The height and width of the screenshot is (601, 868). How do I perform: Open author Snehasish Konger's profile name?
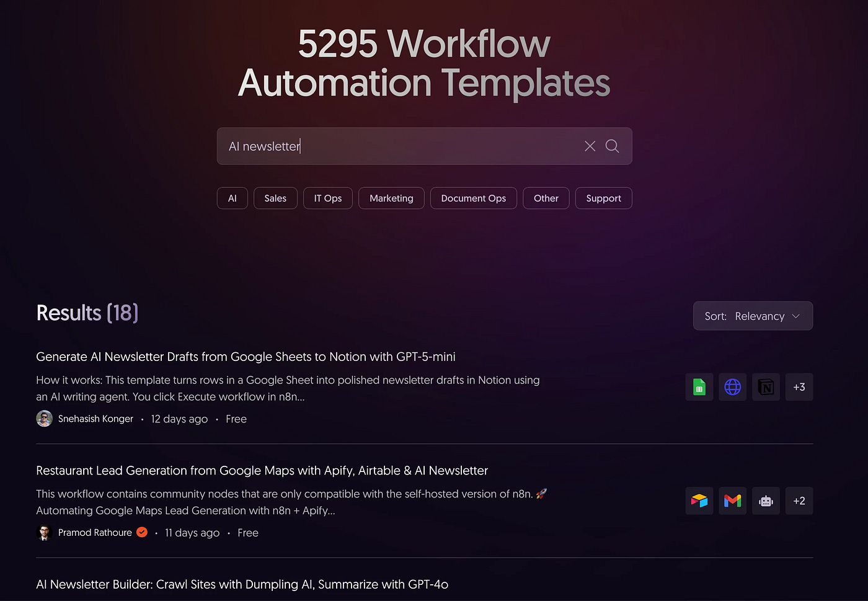point(95,419)
